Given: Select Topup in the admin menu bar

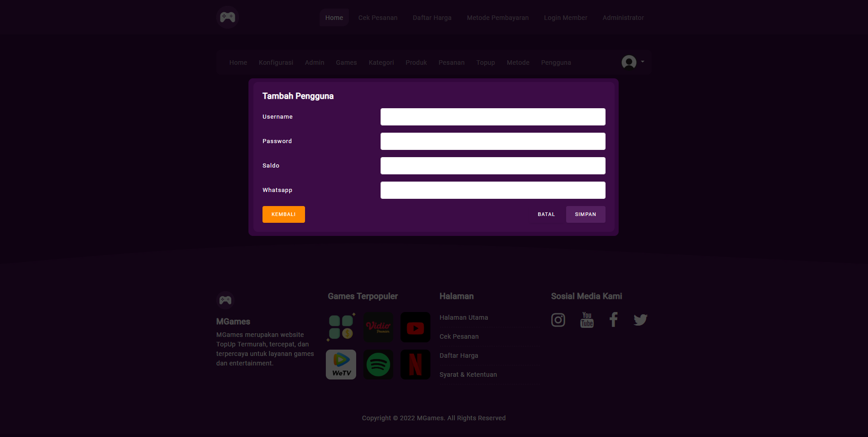Looking at the screenshot, I should [x=486, y=62].
